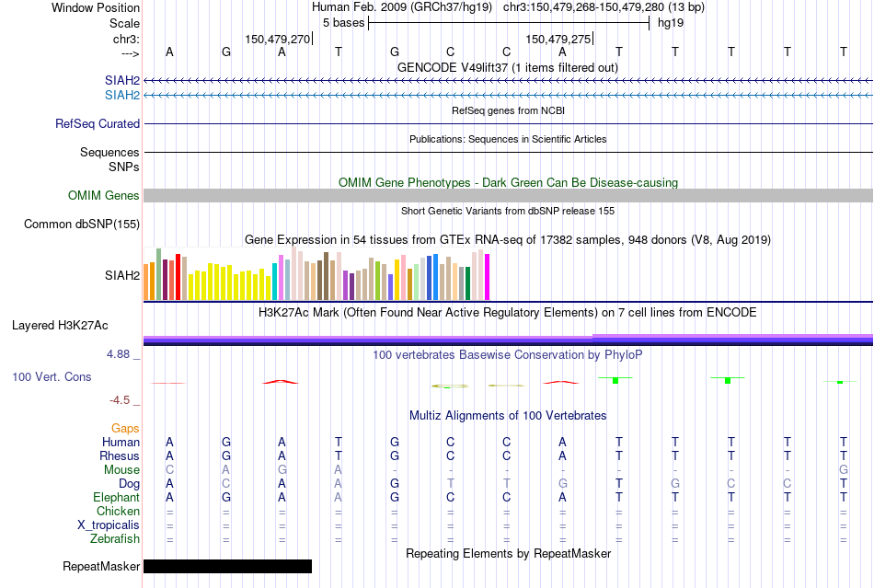Viewport: 874px width, 588px height.
Task: Click the Window Position track label
Action: point(96,7)
